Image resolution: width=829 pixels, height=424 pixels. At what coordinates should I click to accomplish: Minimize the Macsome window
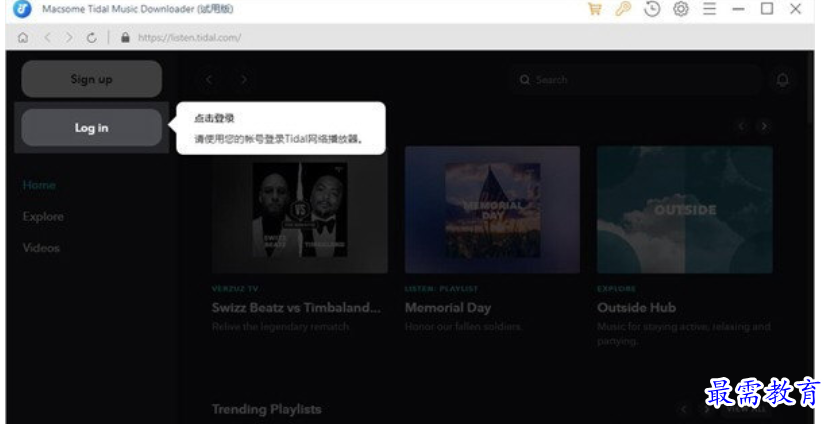pyautogui.click(x=739, y=9)
